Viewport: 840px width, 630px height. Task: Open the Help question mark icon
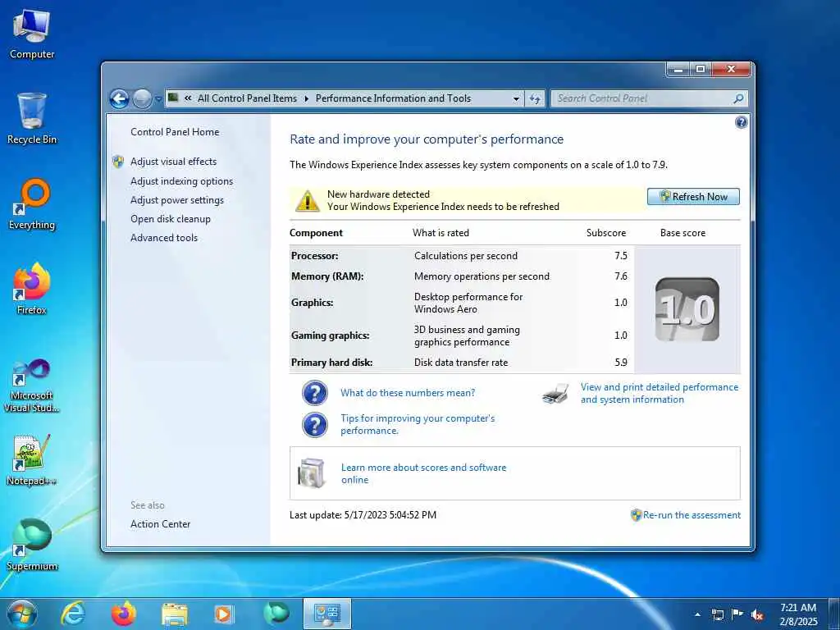click(741, 123)
